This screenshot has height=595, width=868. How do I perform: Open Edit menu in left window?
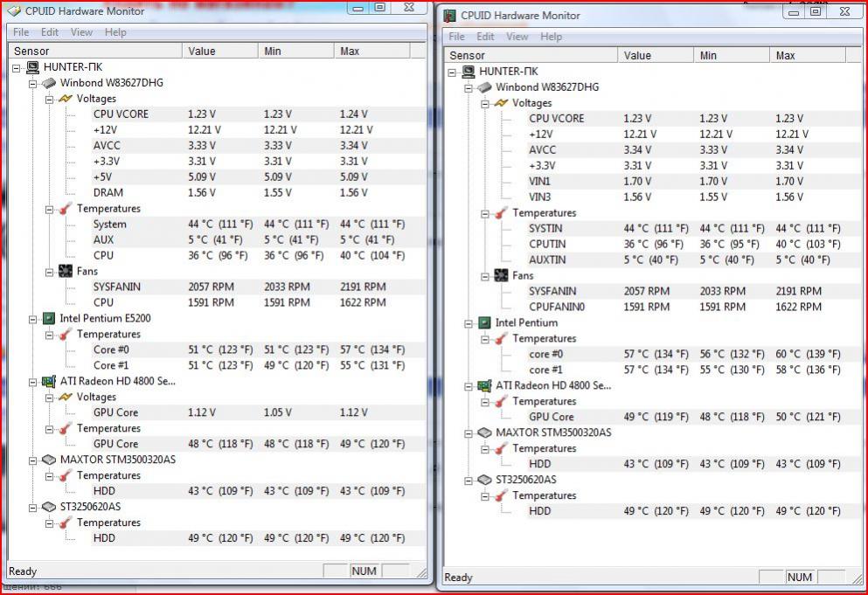click(x=50, y=32)
